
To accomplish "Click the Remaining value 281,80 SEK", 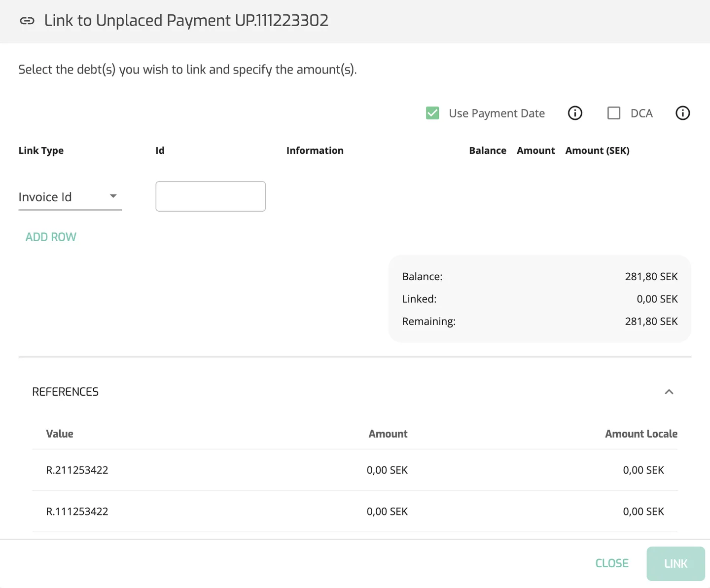I will point(651,321).
